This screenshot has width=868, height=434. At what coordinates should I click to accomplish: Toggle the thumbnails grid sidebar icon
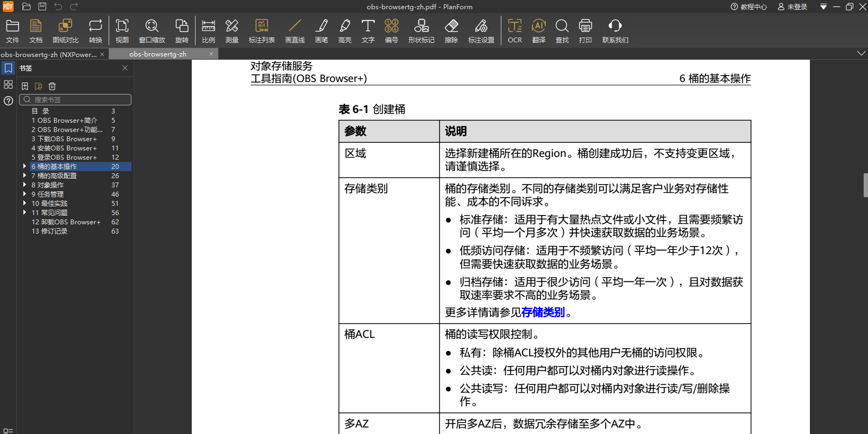point(8,85)
